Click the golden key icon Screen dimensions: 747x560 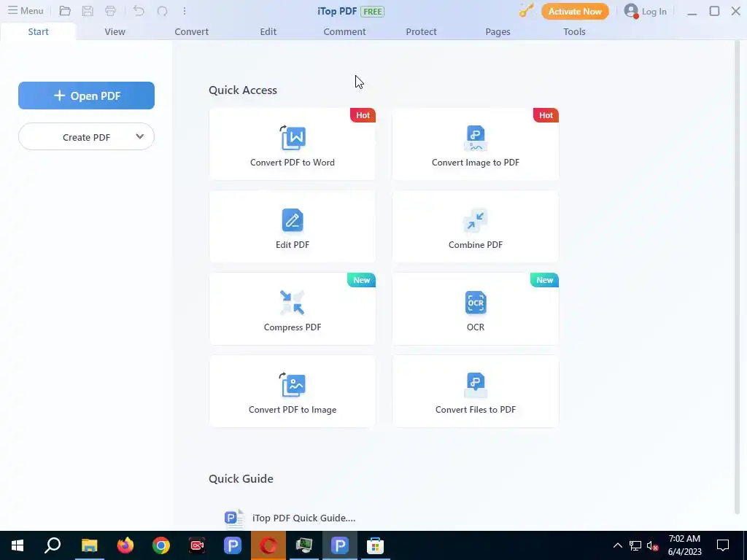click(527, 10)
